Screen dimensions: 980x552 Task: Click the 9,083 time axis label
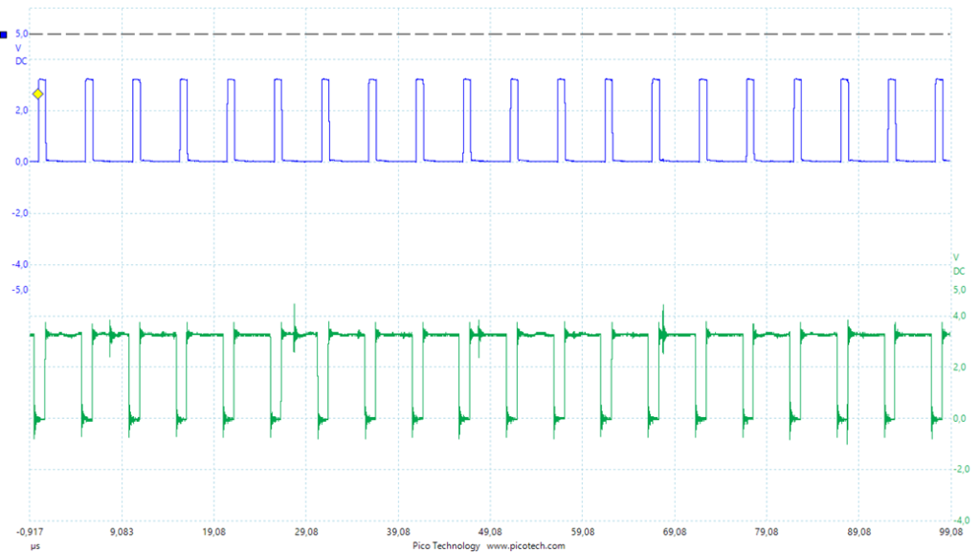(x=122, y=531)
